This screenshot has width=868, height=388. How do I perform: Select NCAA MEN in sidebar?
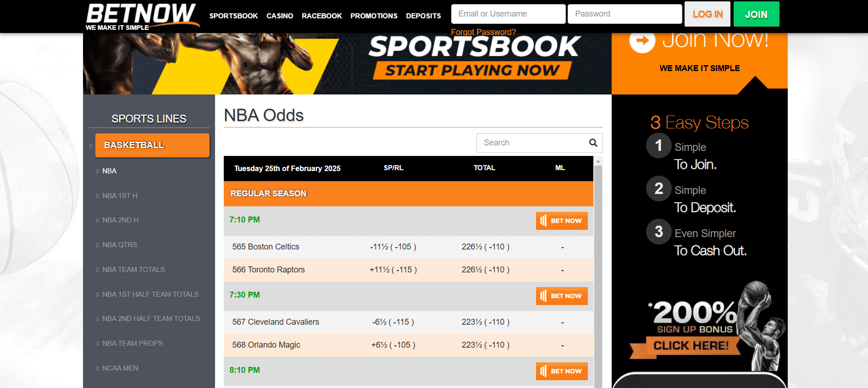pos(120,368)
